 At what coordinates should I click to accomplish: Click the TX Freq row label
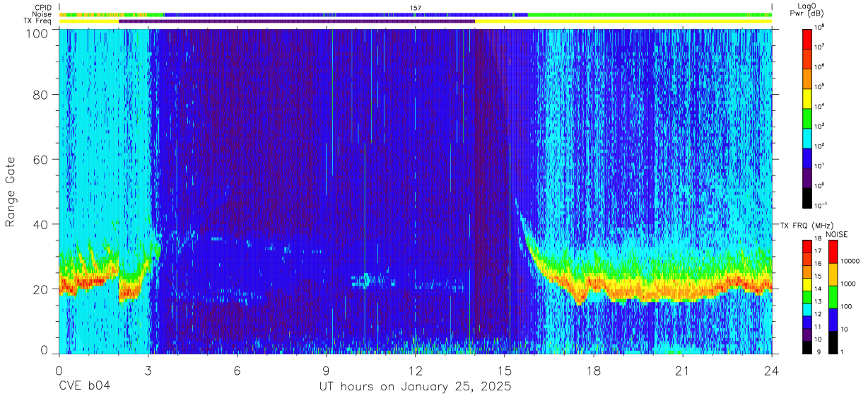pyautogui.click(x=37, y=21)
